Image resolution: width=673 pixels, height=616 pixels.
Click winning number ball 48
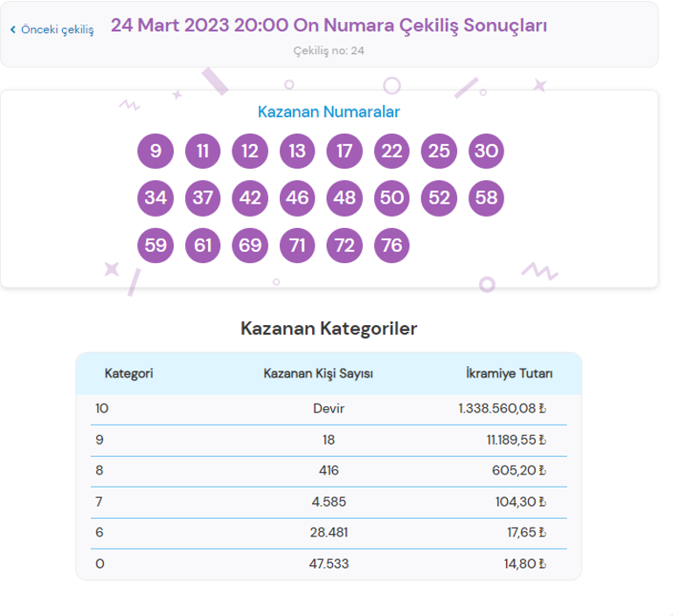[x=344, y=198]
